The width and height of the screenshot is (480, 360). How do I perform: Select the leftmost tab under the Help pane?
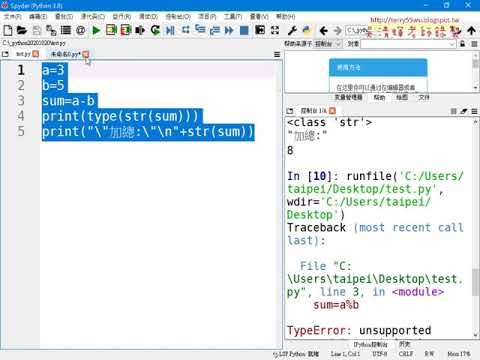pos(348,97)
